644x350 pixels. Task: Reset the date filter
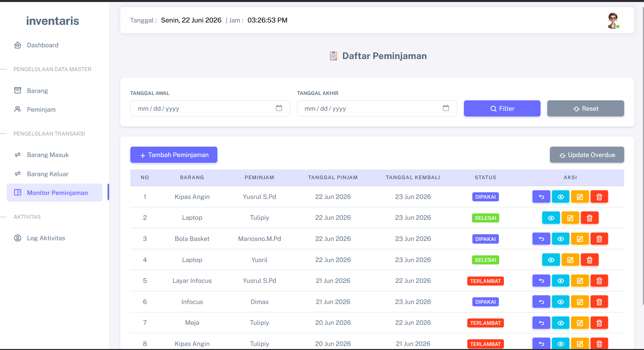pos(586,108)
